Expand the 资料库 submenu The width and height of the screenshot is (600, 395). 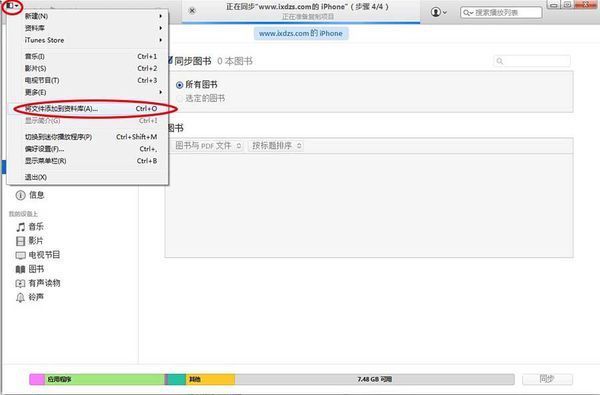[x=87, y=28]
